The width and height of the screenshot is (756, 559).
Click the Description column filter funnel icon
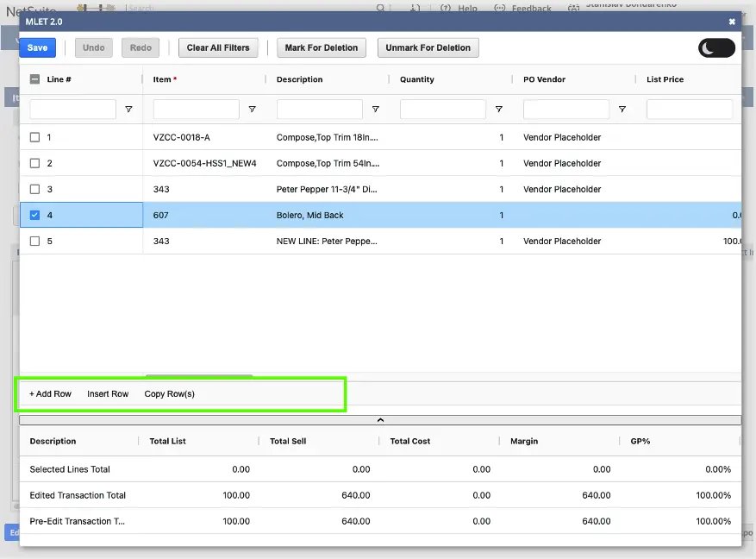coord(376,110)
